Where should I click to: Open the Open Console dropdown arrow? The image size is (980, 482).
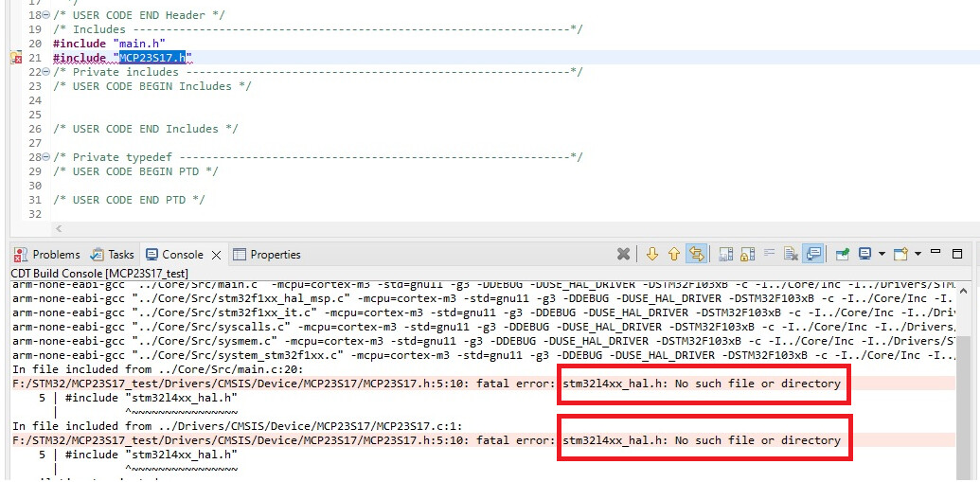point(918,254)
